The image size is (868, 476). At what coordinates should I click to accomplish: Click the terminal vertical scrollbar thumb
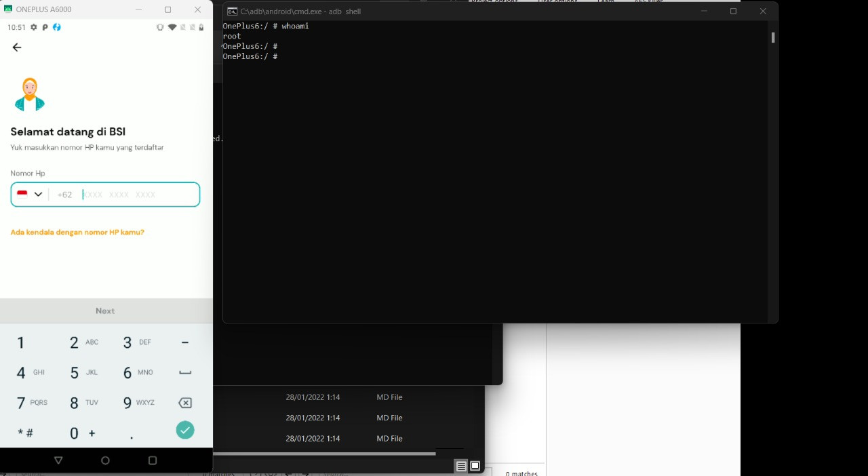click(773, 37)
